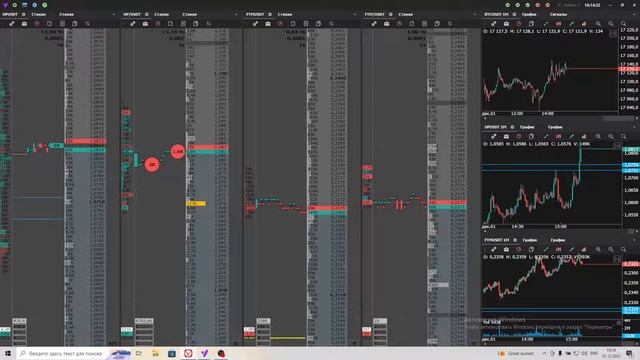Click document icon in OPUSDT order book toolbar
Viewport: 640px width, 360px height.
[49, 24]
